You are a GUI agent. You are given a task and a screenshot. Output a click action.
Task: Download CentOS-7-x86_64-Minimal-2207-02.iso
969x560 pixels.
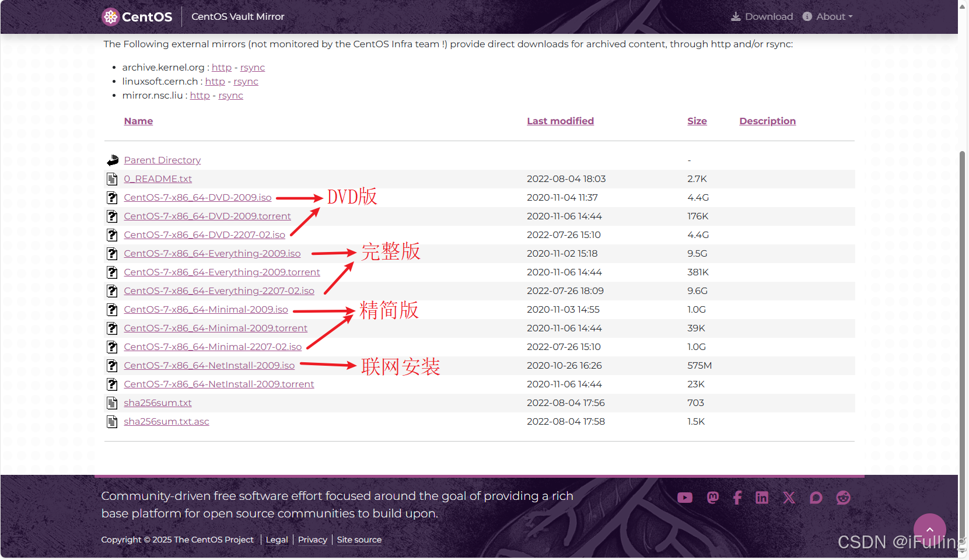(x=212, y=347)
